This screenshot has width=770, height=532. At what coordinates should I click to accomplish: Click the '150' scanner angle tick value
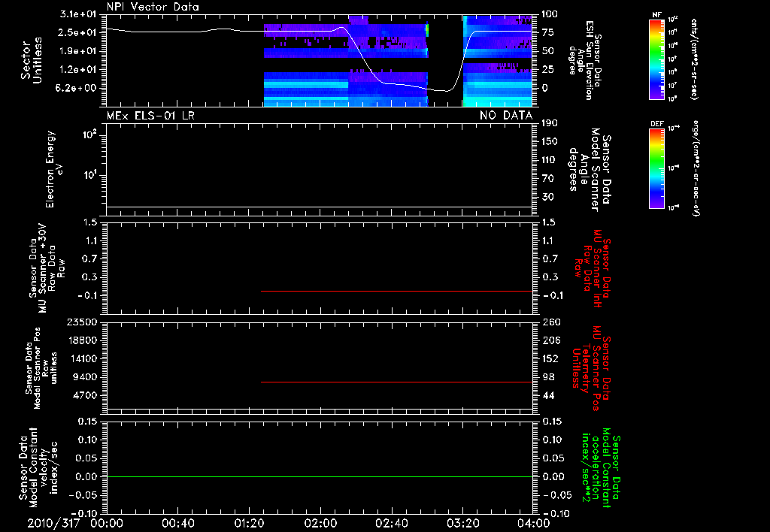pos(550,142)
